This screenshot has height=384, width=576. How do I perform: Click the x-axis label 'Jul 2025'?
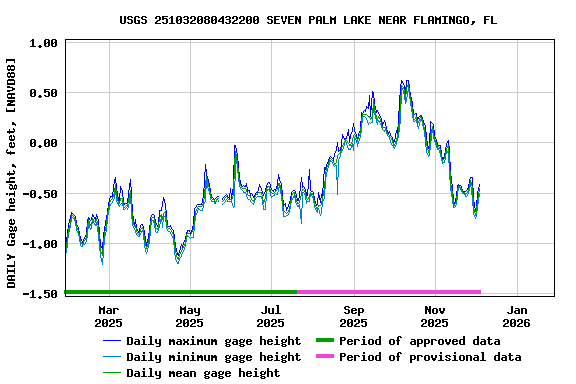pos(271,317)
